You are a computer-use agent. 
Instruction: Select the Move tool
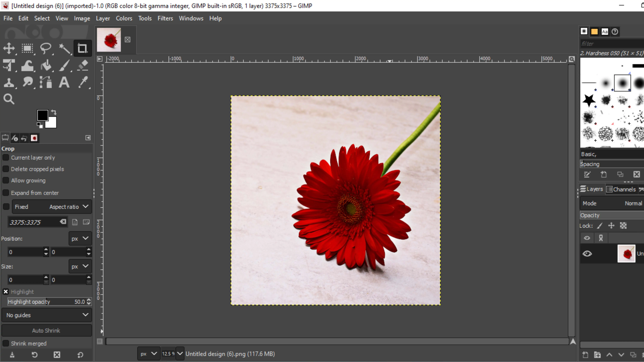point(9,48)
